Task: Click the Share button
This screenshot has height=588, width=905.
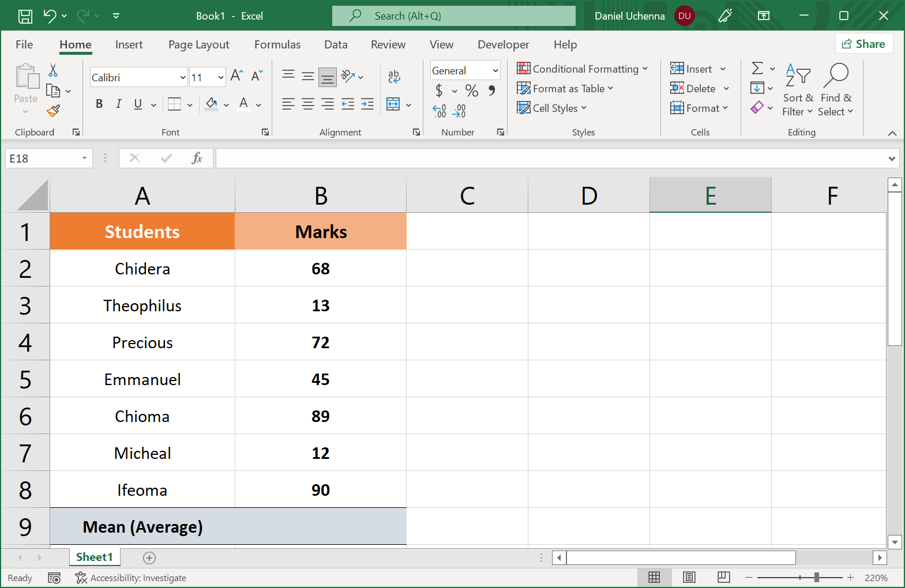Action: (863, 44)
